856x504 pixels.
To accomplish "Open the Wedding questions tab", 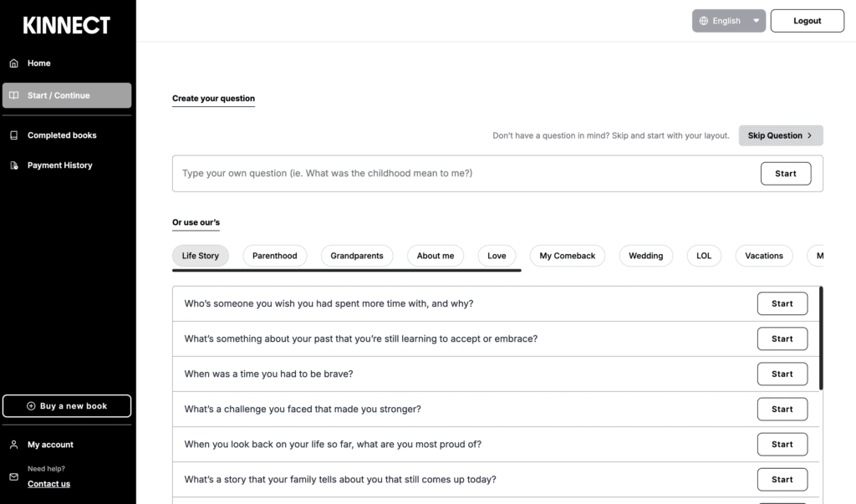I will [645, 255].
